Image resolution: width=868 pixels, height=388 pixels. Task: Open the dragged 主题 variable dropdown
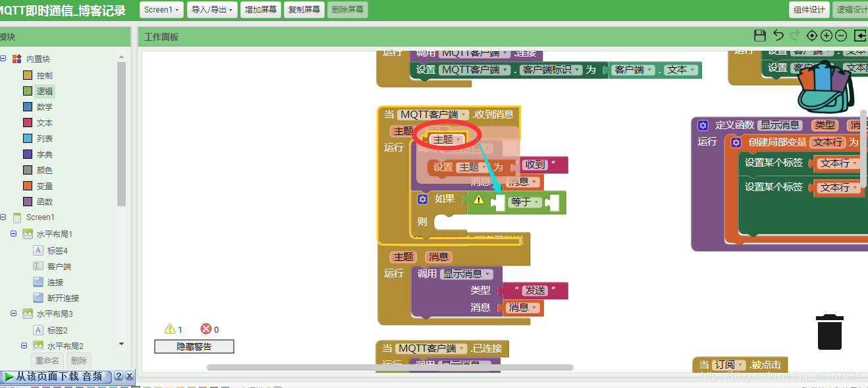point(447,139)
